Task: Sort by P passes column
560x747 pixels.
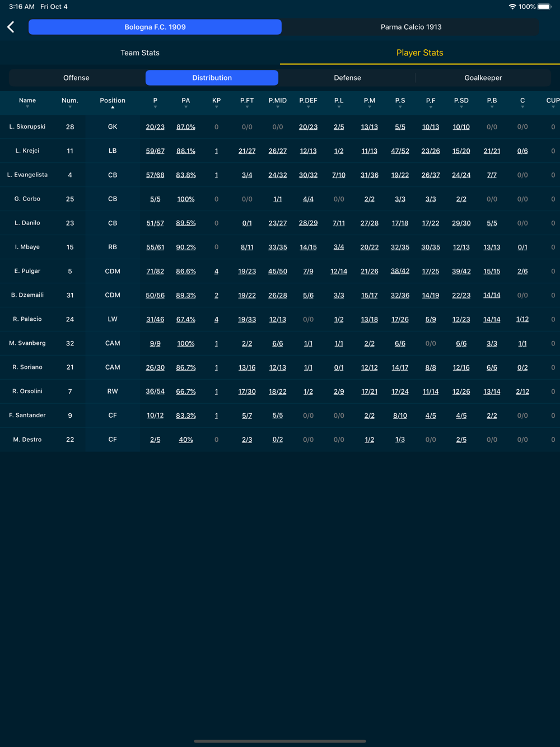Action: [x=155, y=102]
